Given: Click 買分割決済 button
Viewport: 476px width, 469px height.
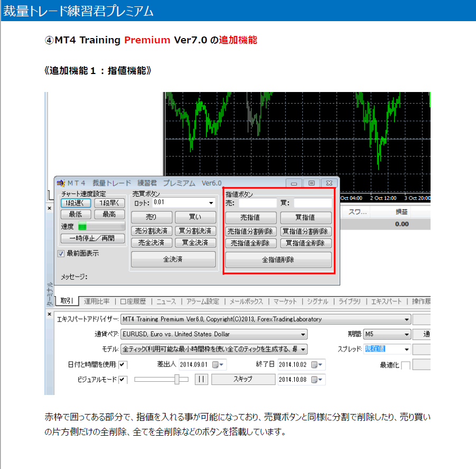Looking at the screenshot, I should point(195,231).
